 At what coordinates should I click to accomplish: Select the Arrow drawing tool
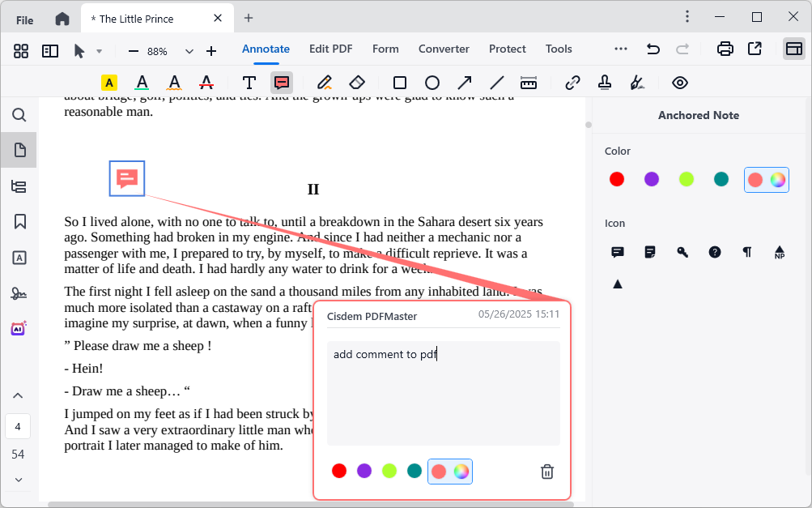(465, 83)
